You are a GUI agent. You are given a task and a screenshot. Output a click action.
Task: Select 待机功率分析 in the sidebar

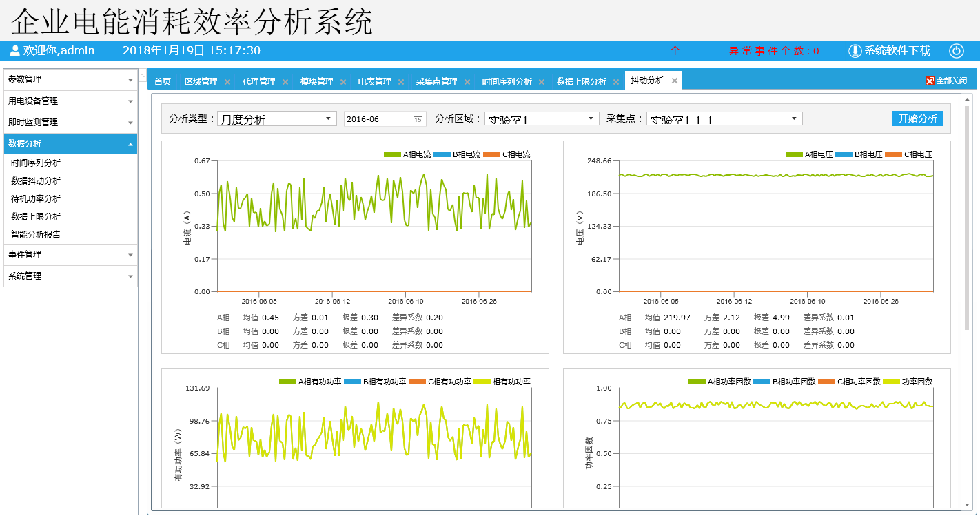point(36,198)
